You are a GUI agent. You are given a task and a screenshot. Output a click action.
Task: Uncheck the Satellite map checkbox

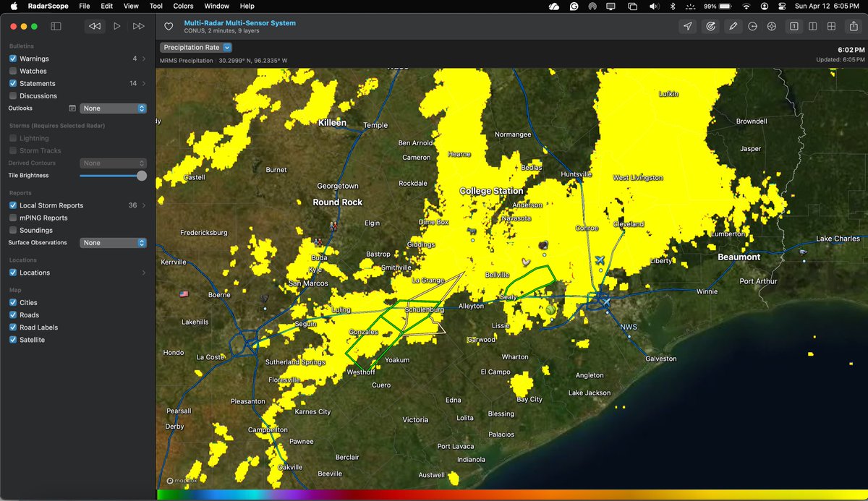click(13, 339)
